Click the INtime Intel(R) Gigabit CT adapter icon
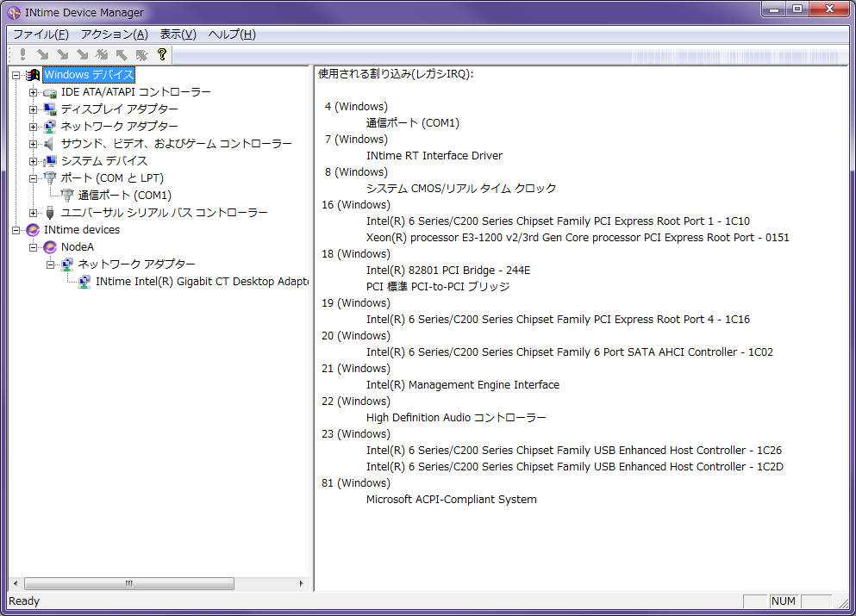This screenshot has width=856, height=616. pyautogui.click(x=84, y=282)
